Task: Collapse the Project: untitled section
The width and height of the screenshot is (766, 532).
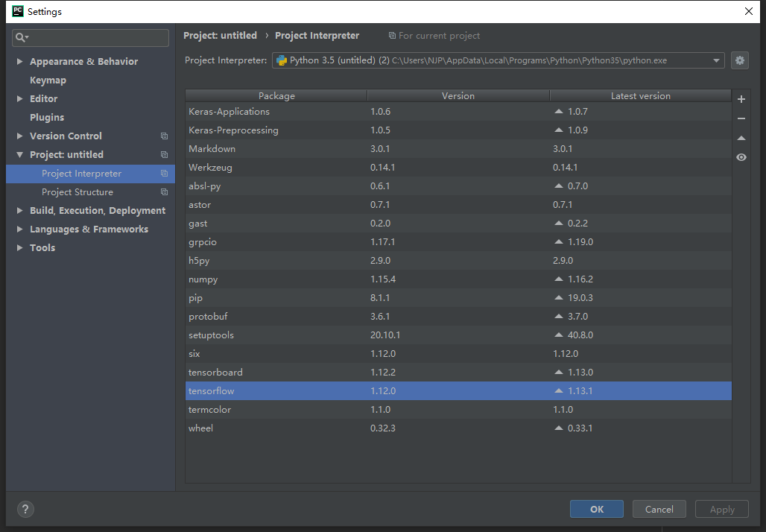Action: (19, 155)
